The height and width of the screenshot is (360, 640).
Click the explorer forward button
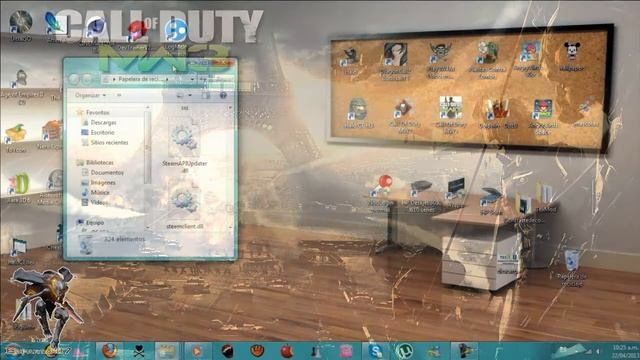pos(87,79)
